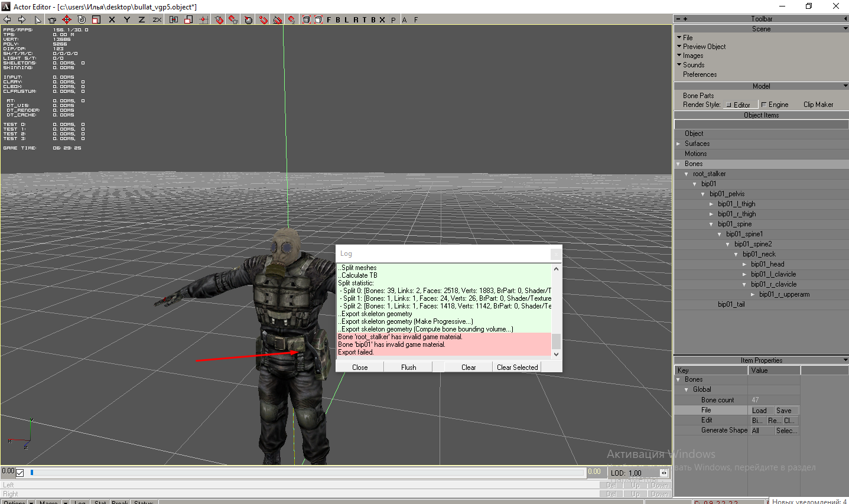Click All for Generate Shape
Screen dimensions: 849x504
click(761, 430)
